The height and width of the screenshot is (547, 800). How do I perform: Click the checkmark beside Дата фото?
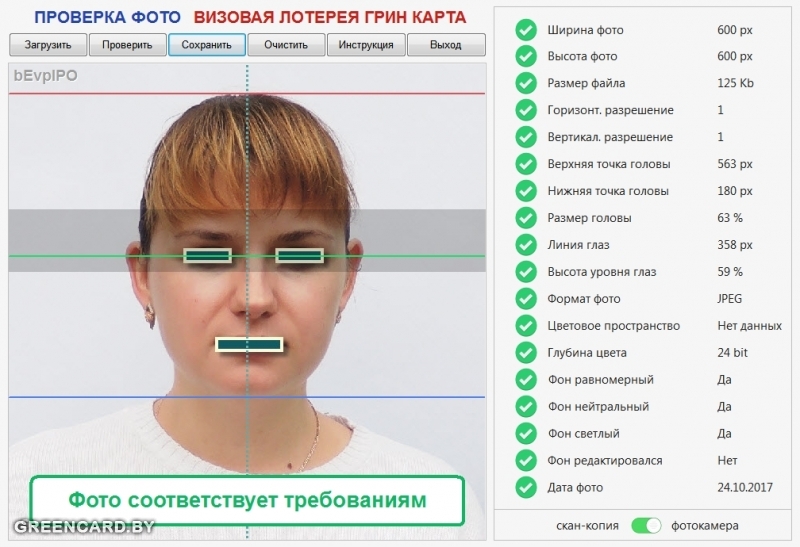(x=526, y=488)
